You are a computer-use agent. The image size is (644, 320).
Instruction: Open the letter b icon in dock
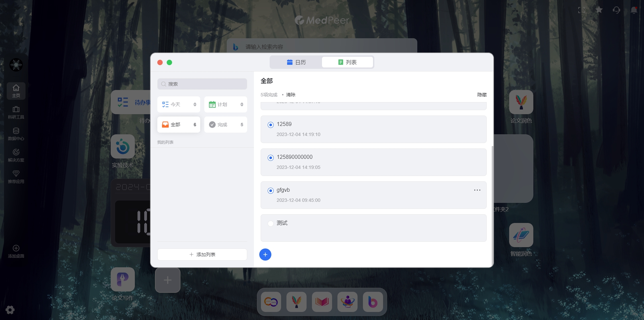373,302
